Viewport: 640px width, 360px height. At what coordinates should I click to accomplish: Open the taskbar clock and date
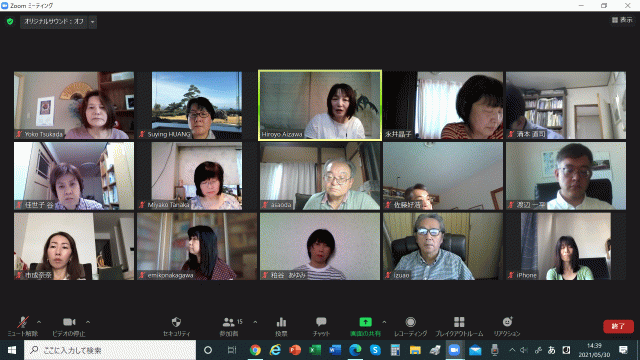[594, 350]
